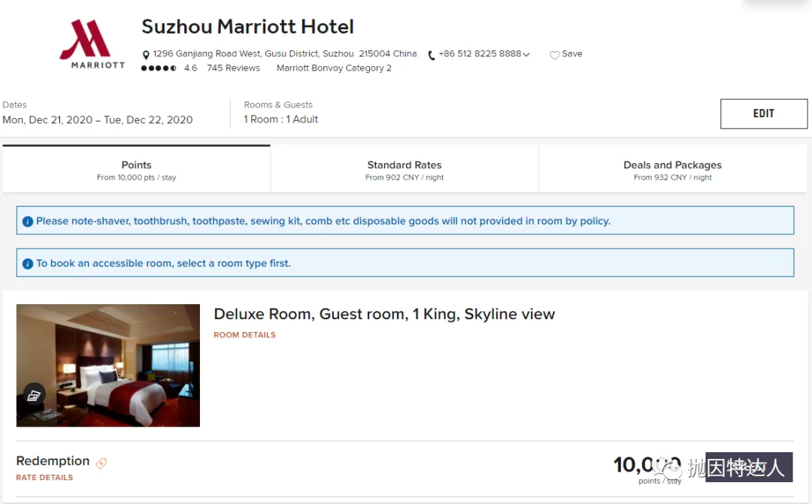Click info icon in accessible room notice
This screenshot has width=812, height=504.
tap(28, 264)
